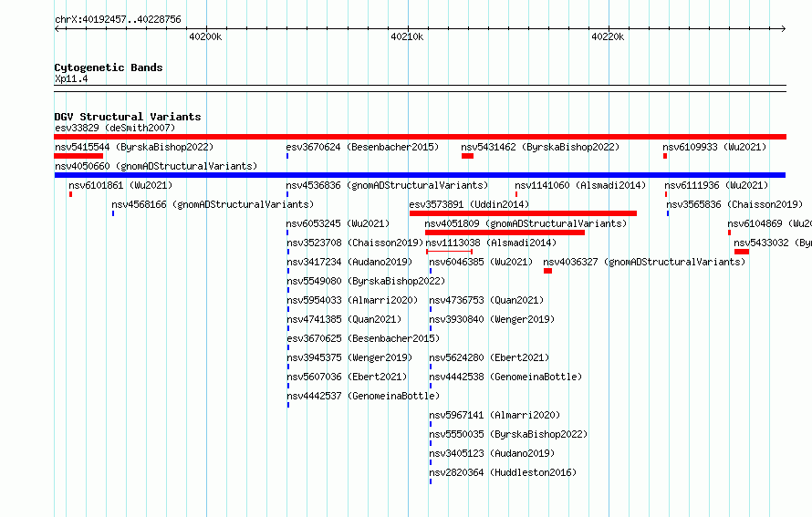Click nsv2820364 (Huddleston2016) label
This screenshot has height=517, width=812.
503,472
